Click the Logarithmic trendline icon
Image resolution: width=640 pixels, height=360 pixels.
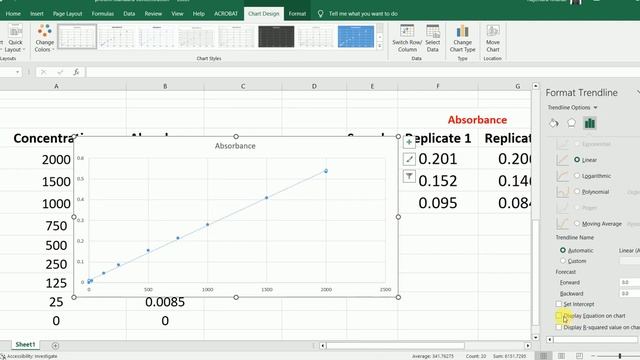point(562,176)
